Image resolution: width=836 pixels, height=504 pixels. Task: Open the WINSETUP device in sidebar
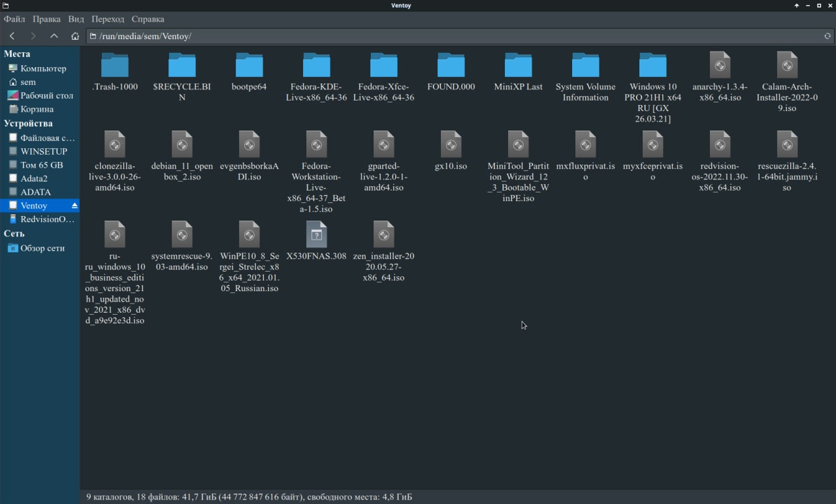tap(40, 151)
